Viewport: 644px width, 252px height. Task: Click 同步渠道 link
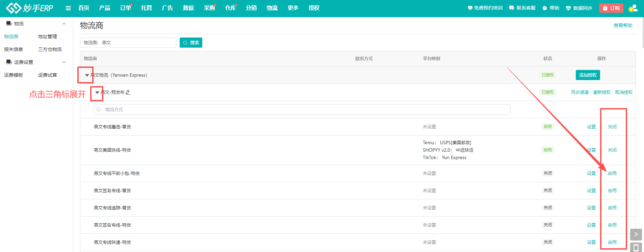(580, 92)
